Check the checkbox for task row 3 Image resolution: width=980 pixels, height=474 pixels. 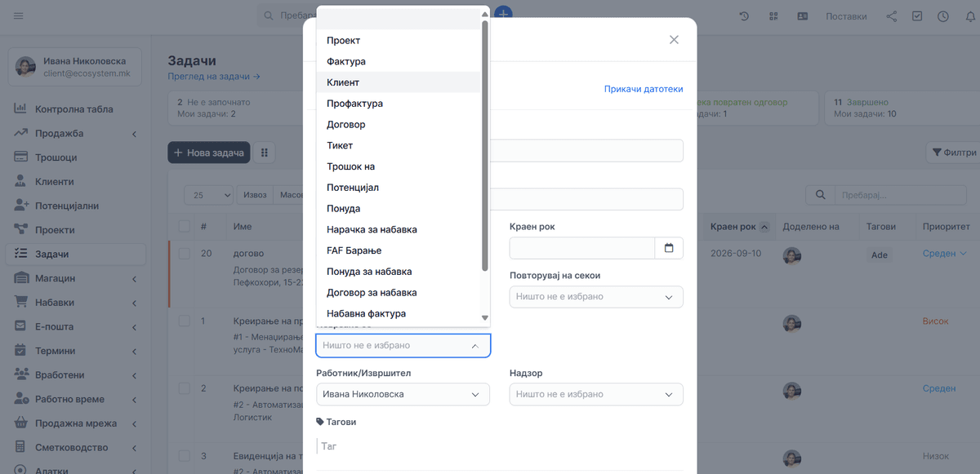[x=185, y=456]
